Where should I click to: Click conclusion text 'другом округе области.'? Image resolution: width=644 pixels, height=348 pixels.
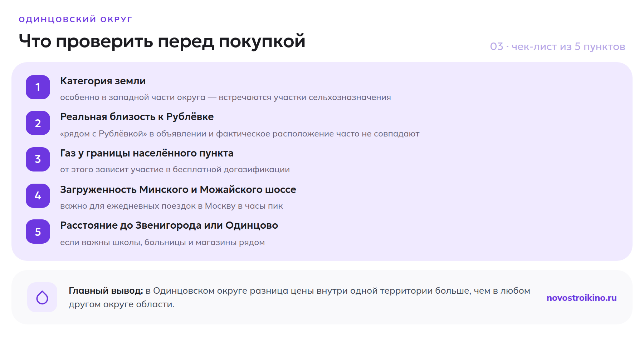tap(122, 304)
